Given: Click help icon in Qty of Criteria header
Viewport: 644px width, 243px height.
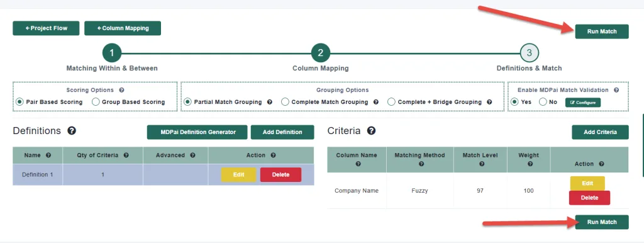Looking at the screenshot, I should (126, 155).
